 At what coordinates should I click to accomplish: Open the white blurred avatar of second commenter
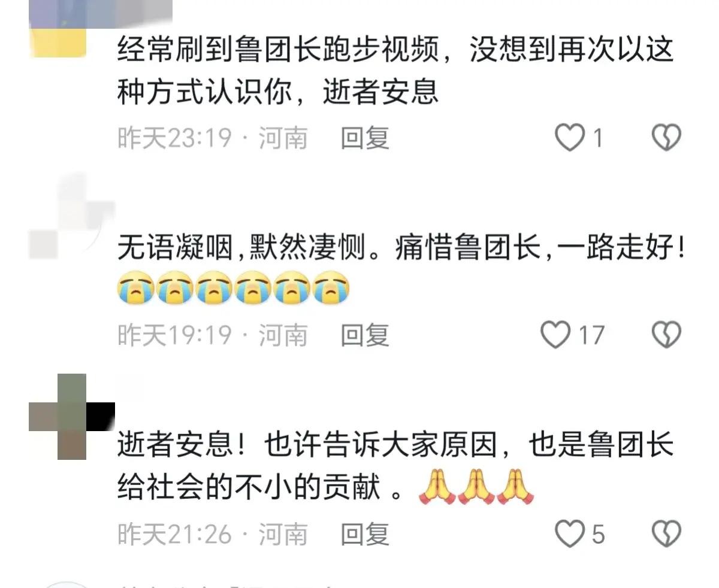[72, 218]
